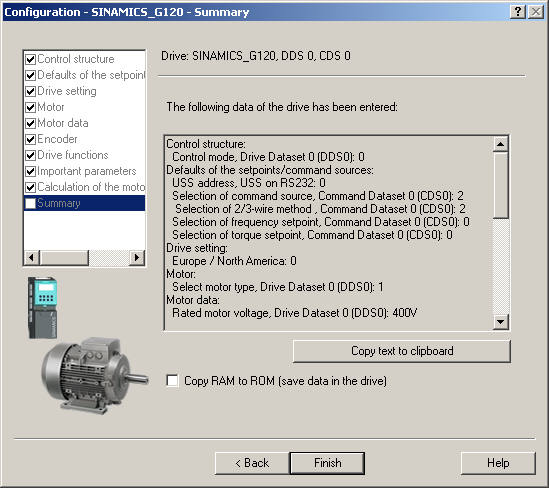549x488 pixels.
Task: Click the electric motor picture
Action: 95,376
